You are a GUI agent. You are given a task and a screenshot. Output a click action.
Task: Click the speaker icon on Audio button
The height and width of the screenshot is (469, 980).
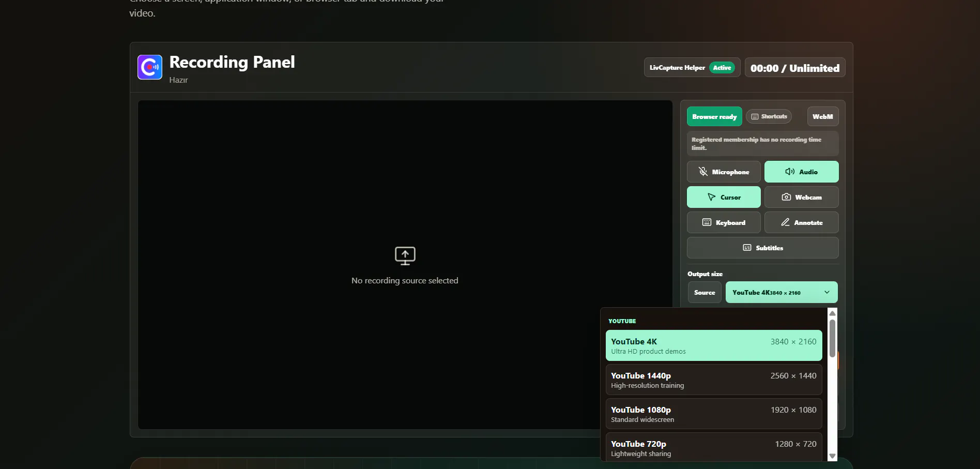coord(790,171)
